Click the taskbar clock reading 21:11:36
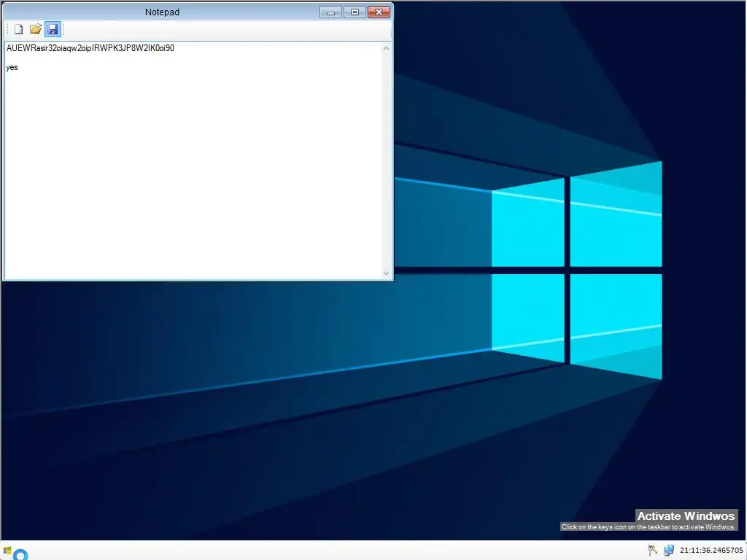 711,551
